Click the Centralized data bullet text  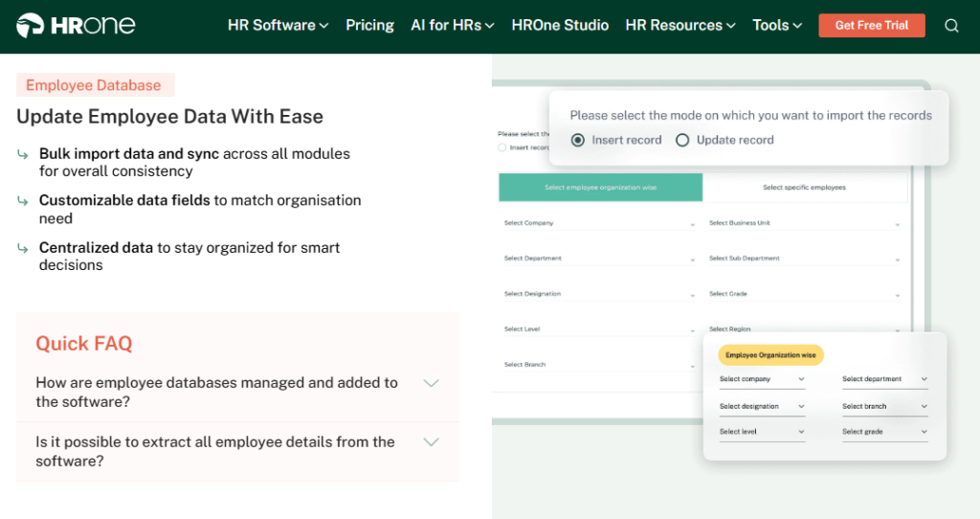coord(189,256)
